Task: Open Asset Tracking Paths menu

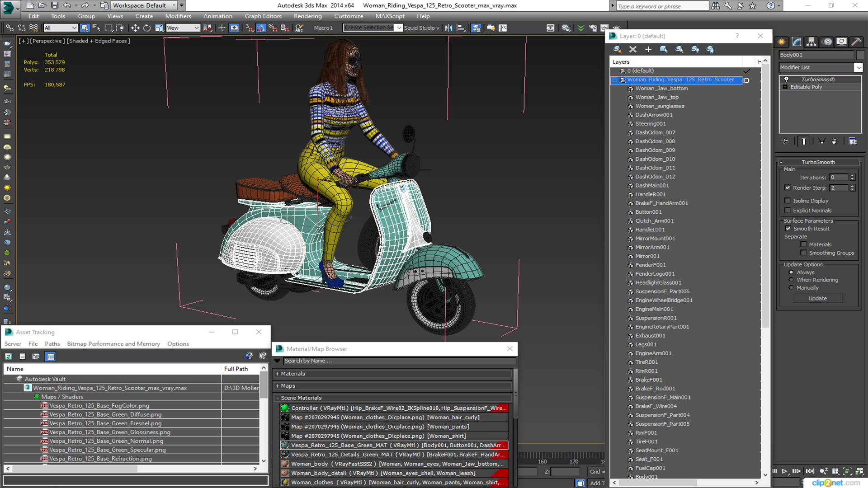Action: click(52, 344)
